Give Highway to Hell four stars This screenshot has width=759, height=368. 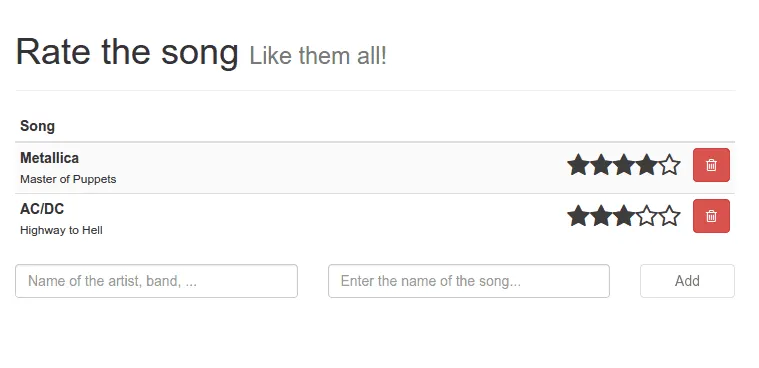tap(647, 216)
